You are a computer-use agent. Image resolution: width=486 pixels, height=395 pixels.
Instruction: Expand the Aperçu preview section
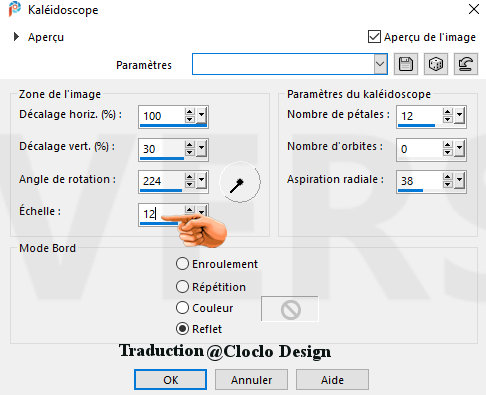pos(16,37)
